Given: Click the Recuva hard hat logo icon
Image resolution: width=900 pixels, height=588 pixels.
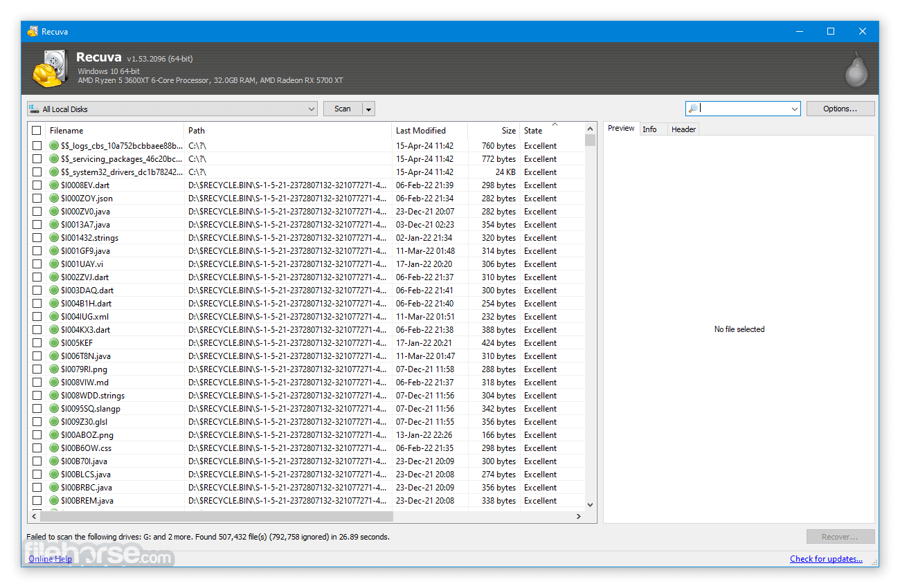Looking at the screenshot, I should click(50, 68).
